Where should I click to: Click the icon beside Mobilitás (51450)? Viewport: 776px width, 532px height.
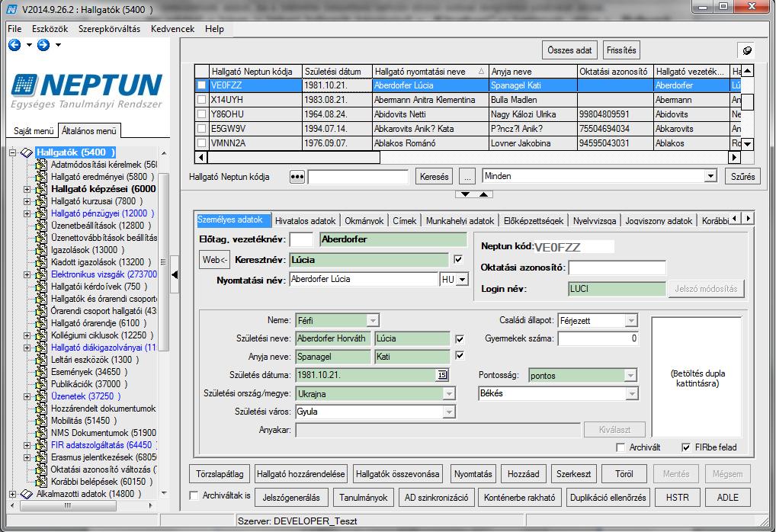pos(41,421)
